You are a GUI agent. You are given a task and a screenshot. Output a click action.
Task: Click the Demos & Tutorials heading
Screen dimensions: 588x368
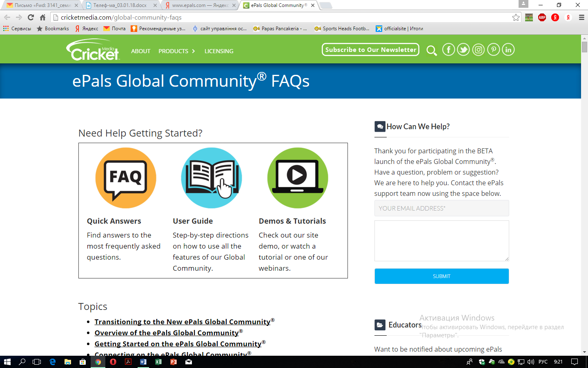point(292,221)
